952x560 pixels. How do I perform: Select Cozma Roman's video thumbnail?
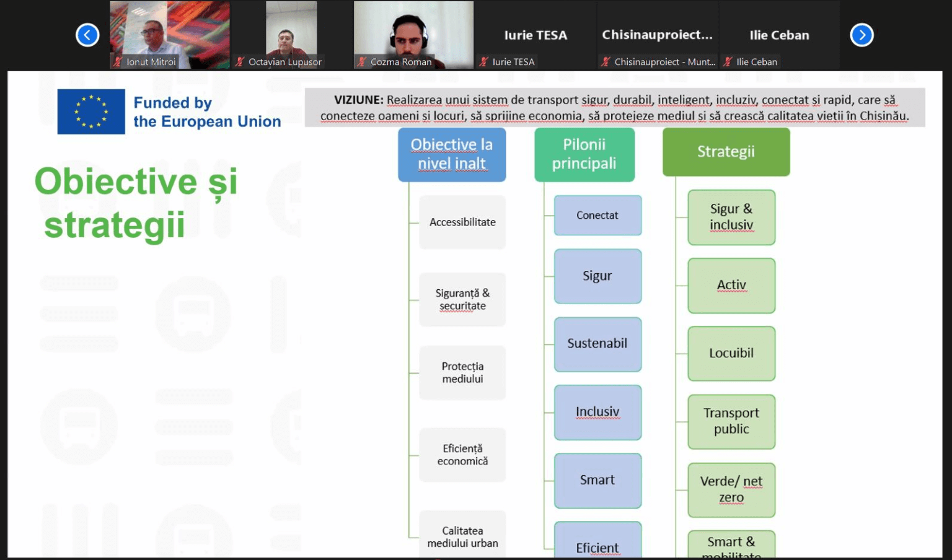click(x=413, y=31)
